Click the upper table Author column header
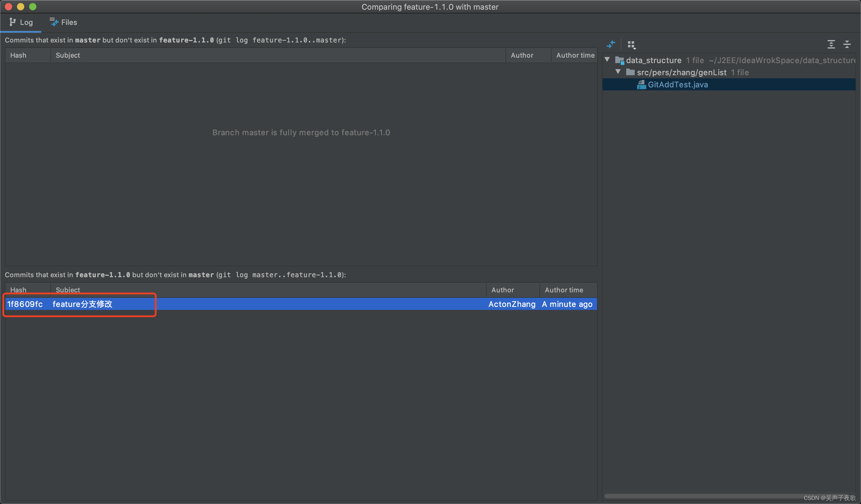Viewport: 861px width, 504px height. tap(528, 55)
